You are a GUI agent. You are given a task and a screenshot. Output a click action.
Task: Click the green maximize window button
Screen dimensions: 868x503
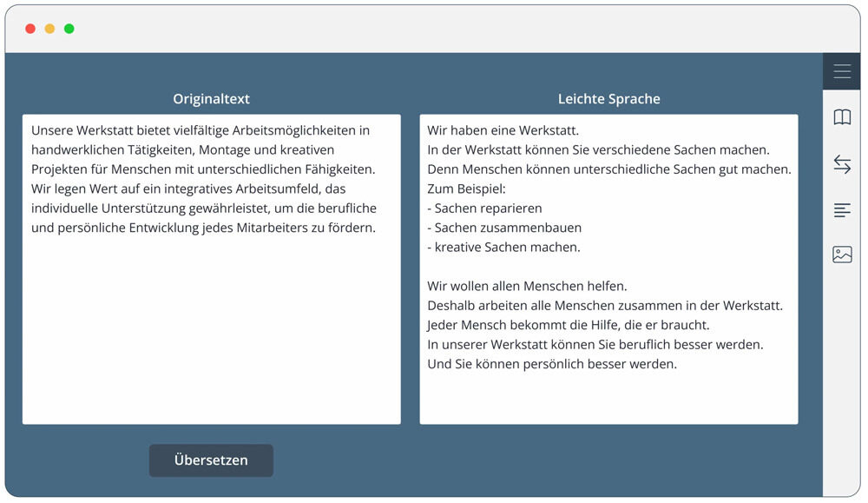[69, 29]
